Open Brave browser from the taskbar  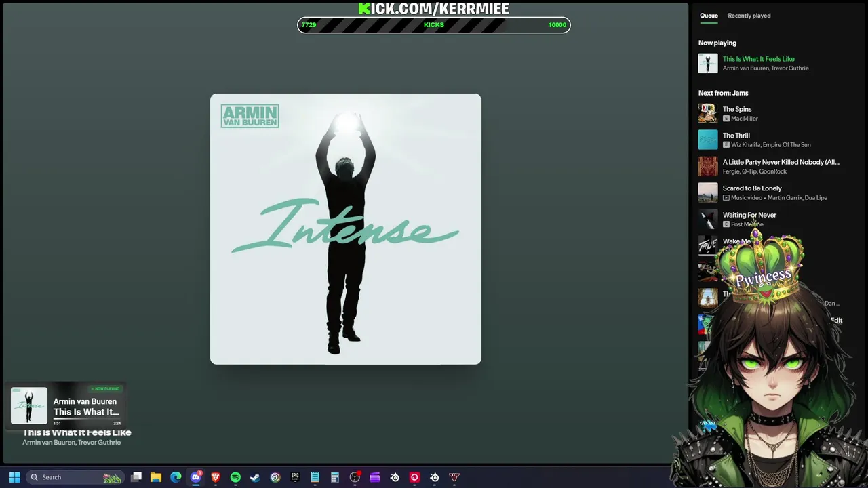pos(216,477)
